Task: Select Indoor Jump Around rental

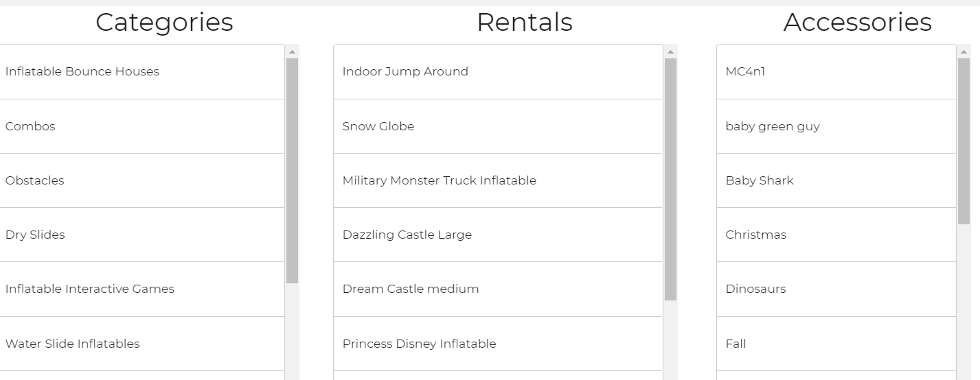Action: point(405,71)
